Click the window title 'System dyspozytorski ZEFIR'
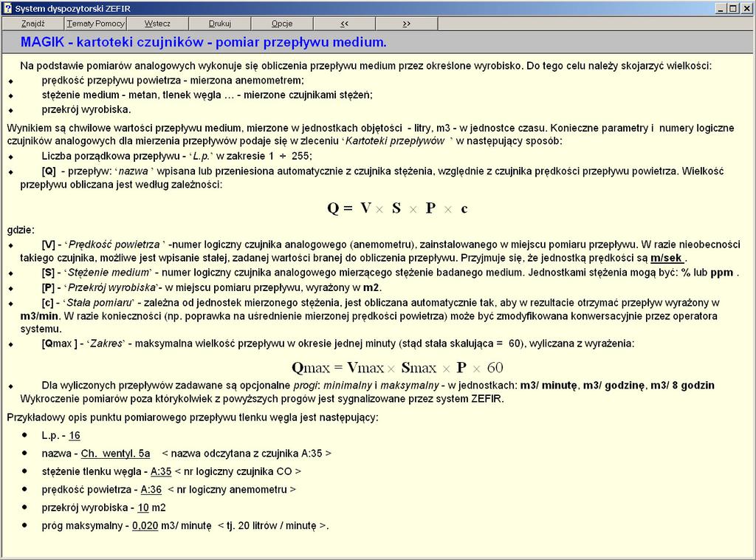The image size is (756, 560). point(73,9)
